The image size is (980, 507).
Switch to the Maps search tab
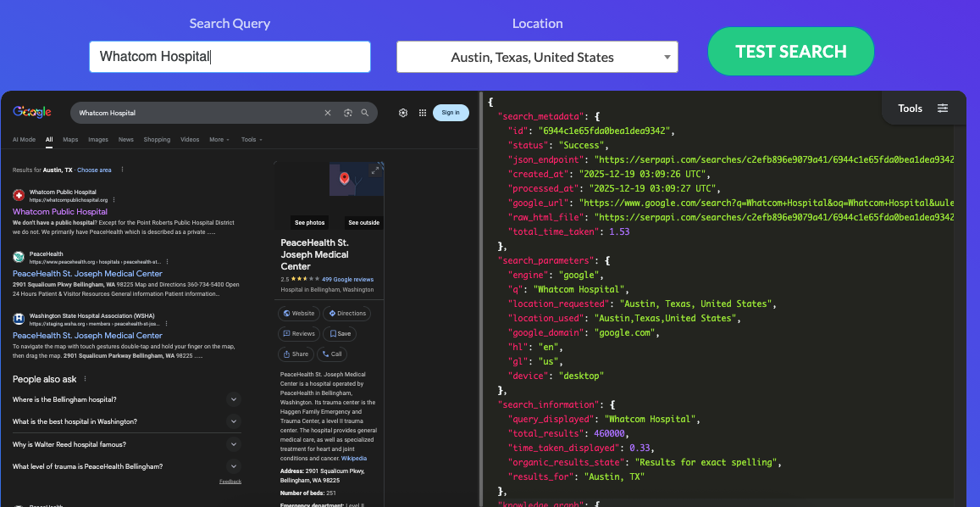pos(70,140)
